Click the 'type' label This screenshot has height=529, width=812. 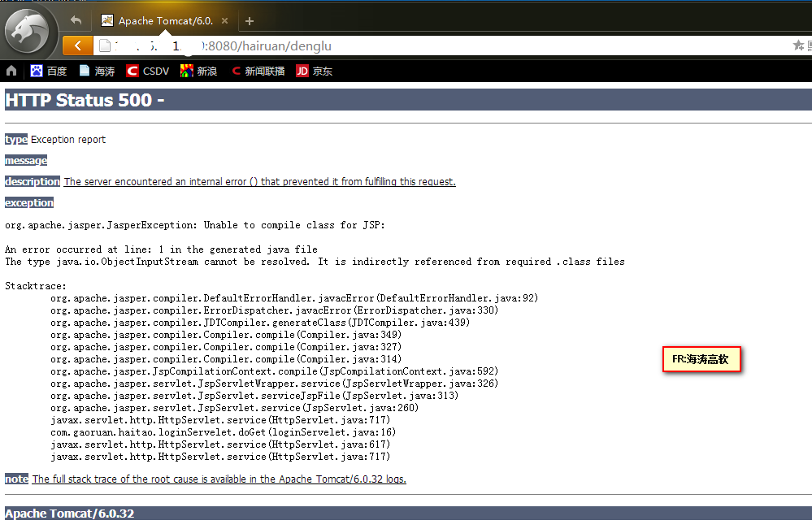click(x=16, y=139)
